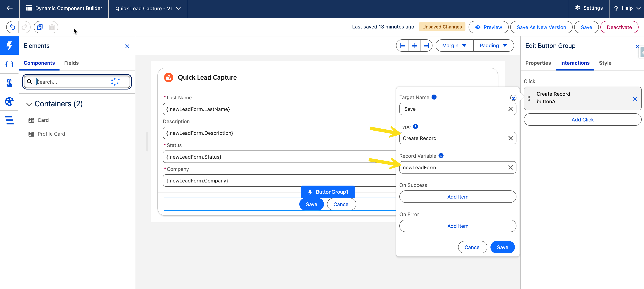This screenshot has width=644, height=289.
Task: Click Add Item under On Success
Action: 458,197
